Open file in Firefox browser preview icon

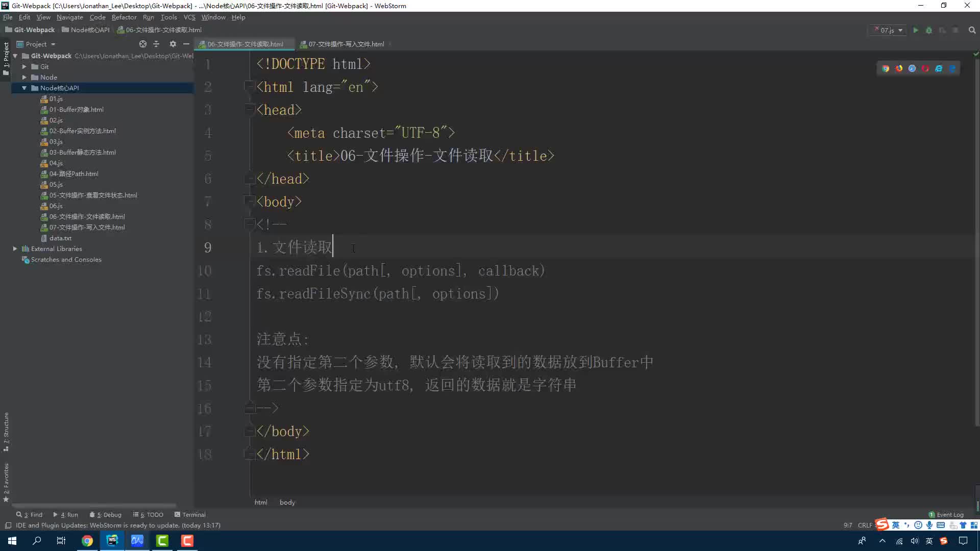tap(899, 68)
